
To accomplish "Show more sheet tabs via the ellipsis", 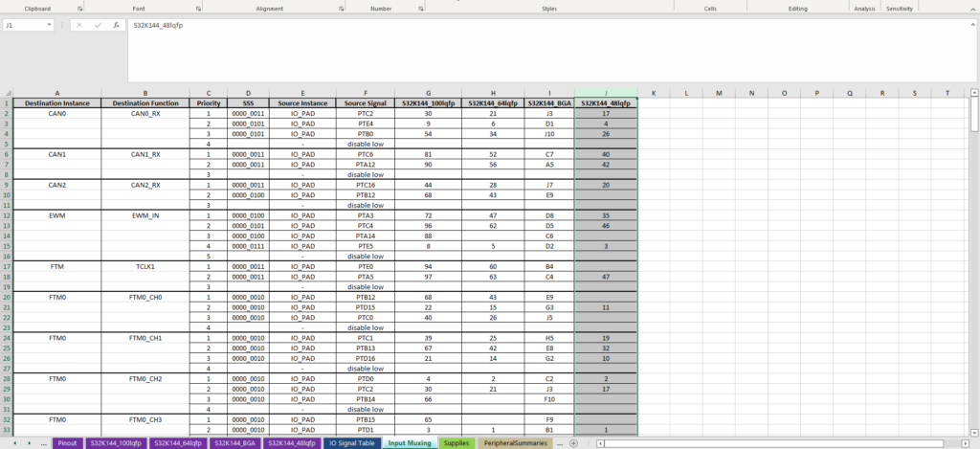I will point(560,443).
